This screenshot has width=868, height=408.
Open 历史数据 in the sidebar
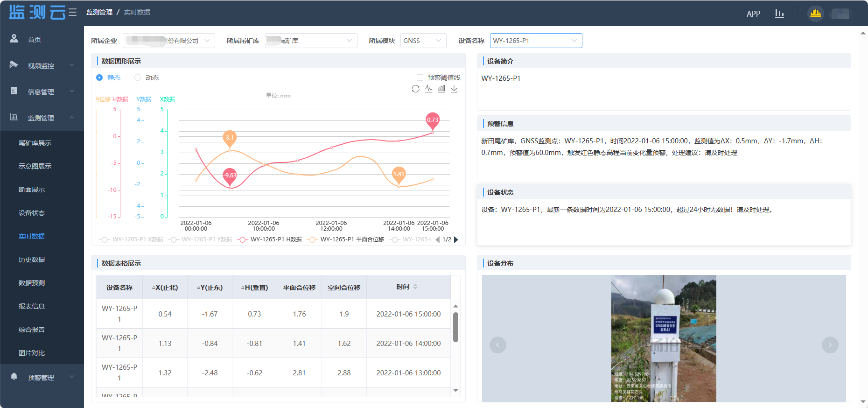click(x=32, y=260)
